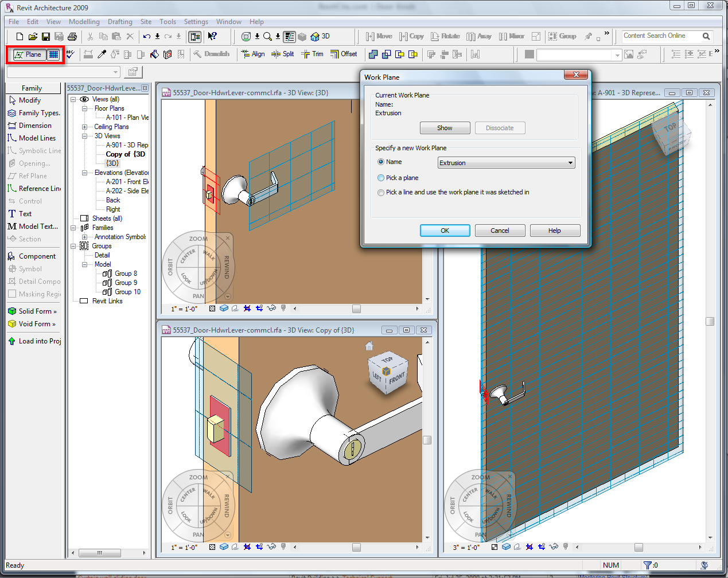
Task: Click the Save icon in toolbar
Action: click(46, 37)
